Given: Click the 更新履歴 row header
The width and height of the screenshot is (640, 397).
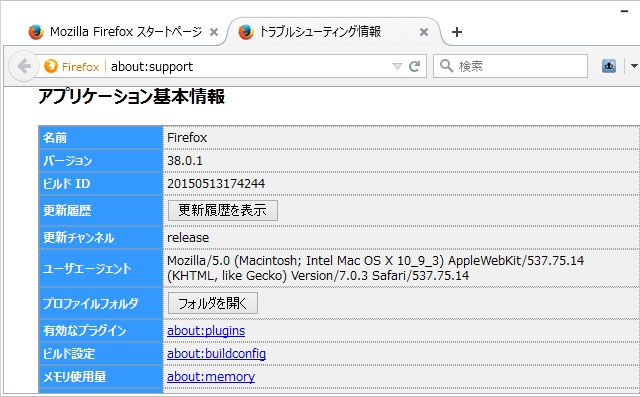Looking at the screenshot, I should pyautogui.click(x=100, y=210).
